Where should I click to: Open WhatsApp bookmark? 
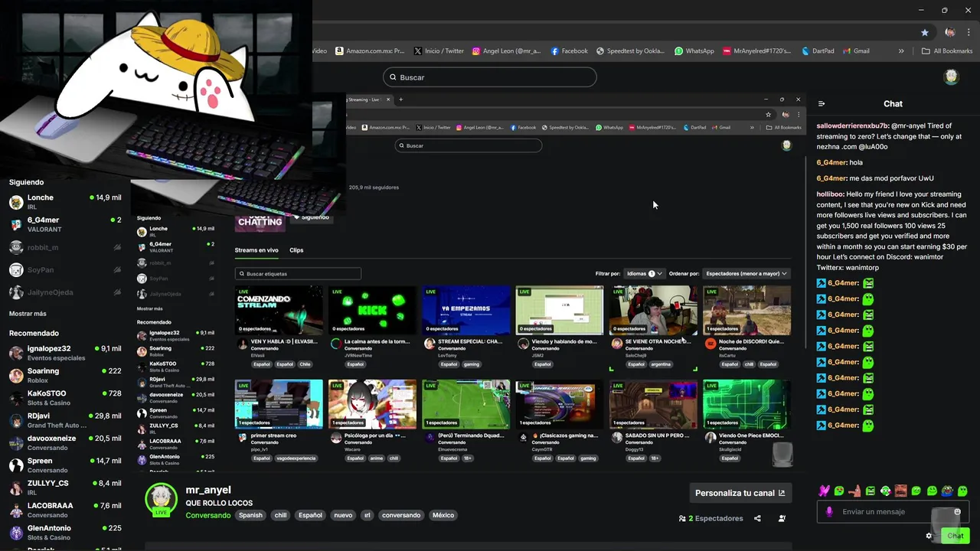click(x=694, y=51)
